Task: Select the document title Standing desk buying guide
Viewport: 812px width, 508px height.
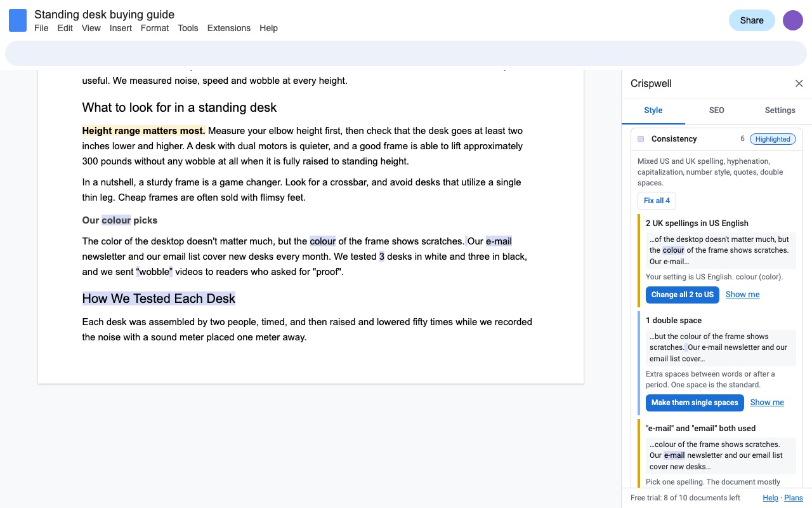Action: tap(104, 15)
